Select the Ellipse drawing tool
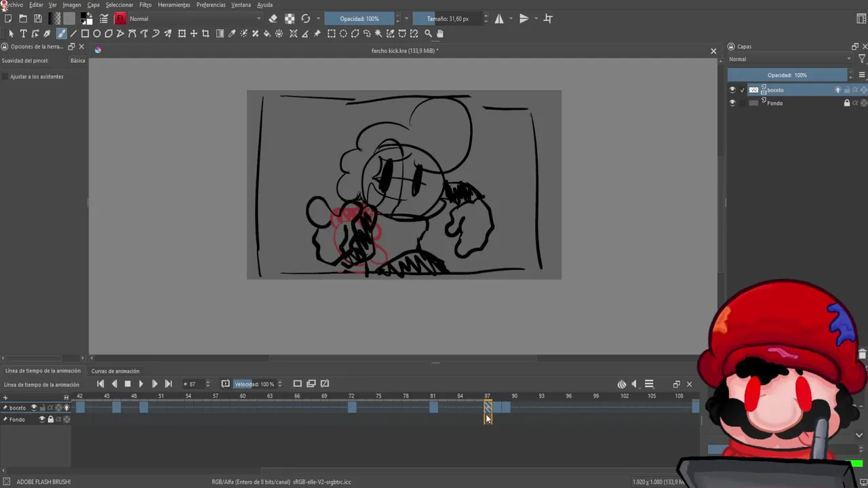The height and width of the screenshot is (488, 868). point(97,33)
